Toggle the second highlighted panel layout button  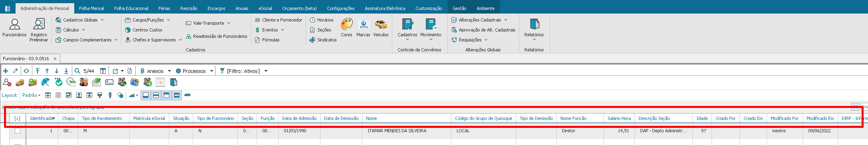point(156,95)
